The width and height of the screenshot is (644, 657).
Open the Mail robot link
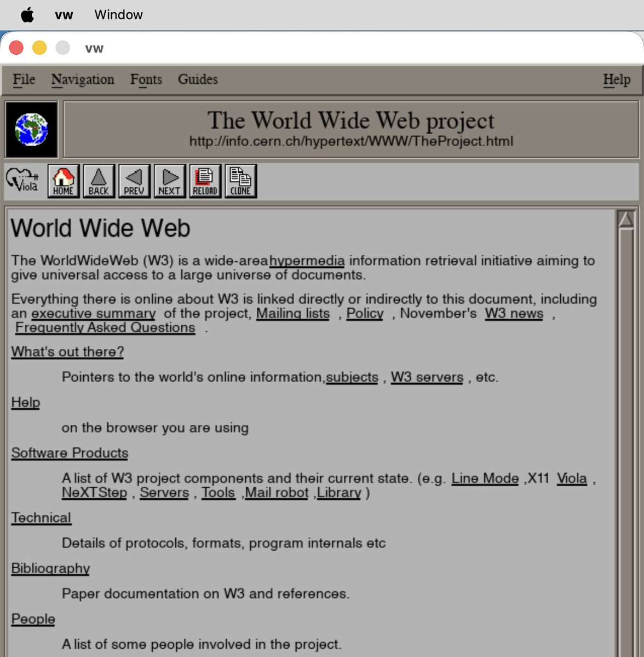pos(277,492)
